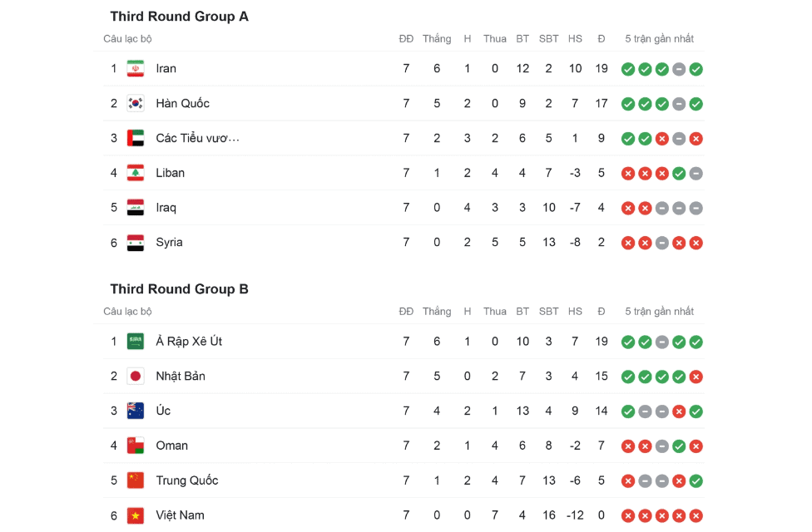Viewport: 812px width, 532px height.
Task: Open the Syria team link
Action: click(x=169, y=243)
